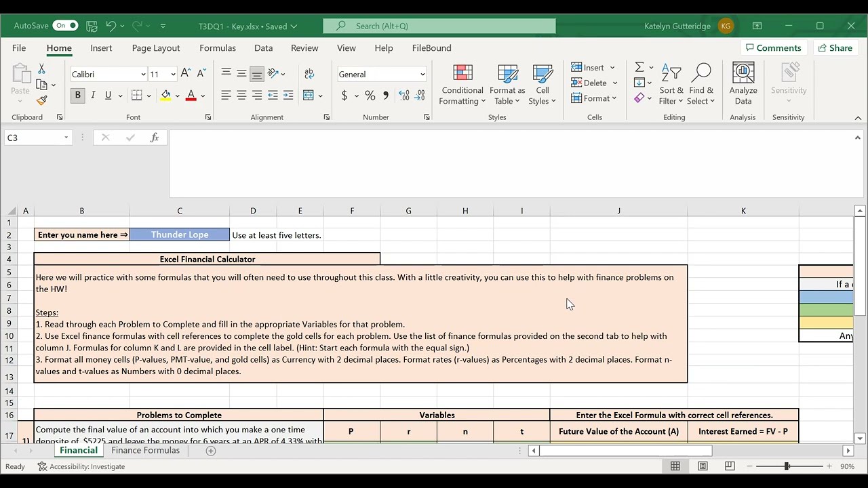The width and height of the screenshot is (868, 488).
Task: Decrease font size
Action: (x=201, y=74)
